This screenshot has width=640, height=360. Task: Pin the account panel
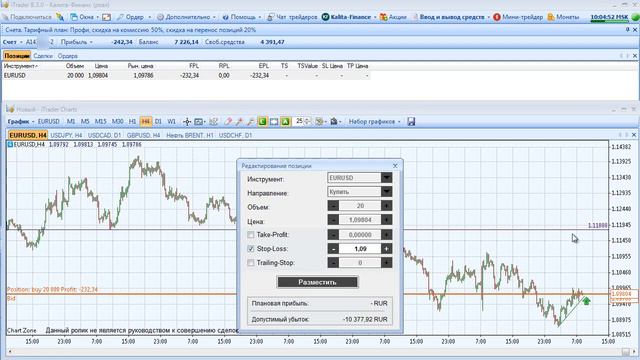[x=627, y=30]
